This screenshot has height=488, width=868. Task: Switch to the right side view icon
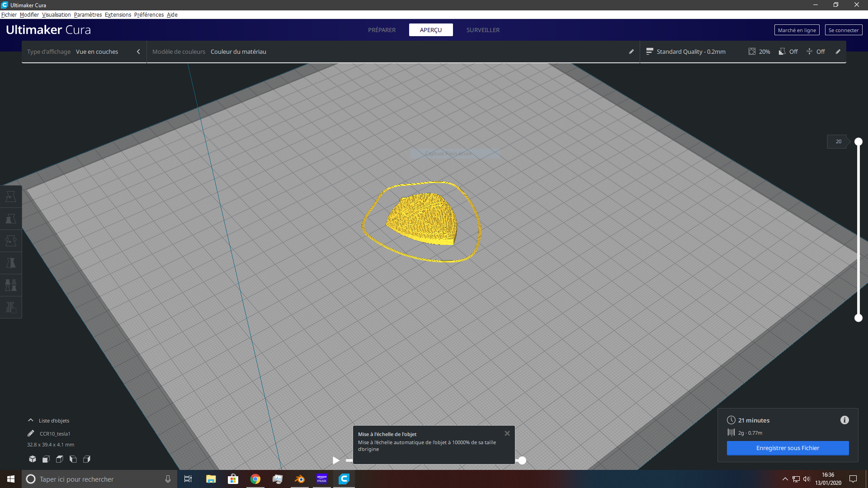(x=87, y=459)
